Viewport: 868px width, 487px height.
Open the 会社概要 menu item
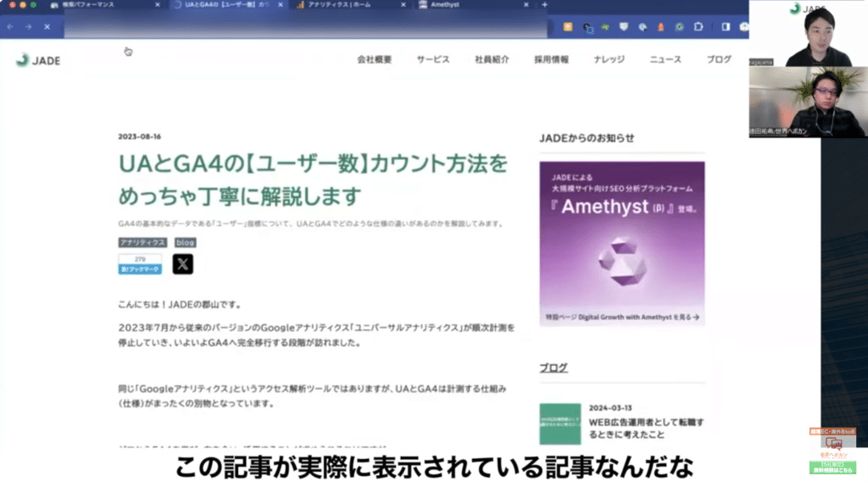(x=374, y=59)
